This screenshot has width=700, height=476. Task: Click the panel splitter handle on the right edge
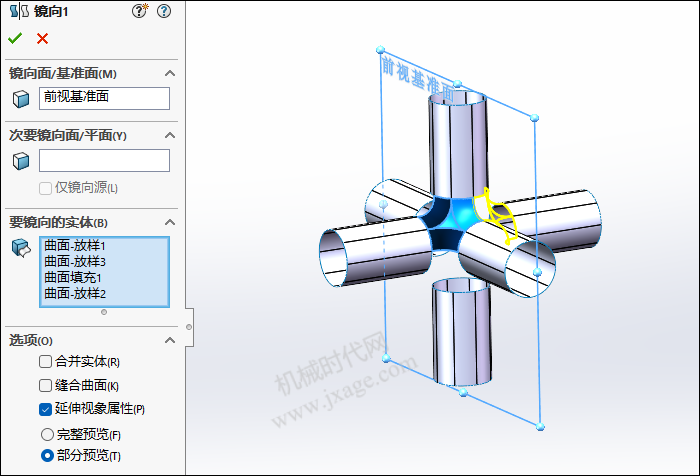coord(189,327)
